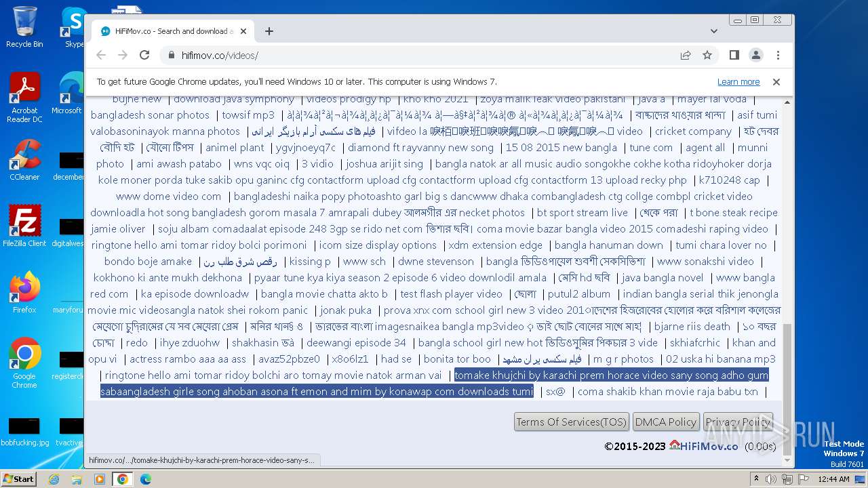
Task: Open the Privacy Policy button
Action: coord(738,422)
